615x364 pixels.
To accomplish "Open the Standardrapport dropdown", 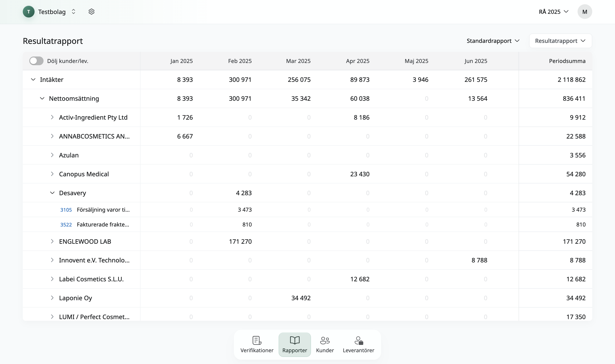I will 493,41.
